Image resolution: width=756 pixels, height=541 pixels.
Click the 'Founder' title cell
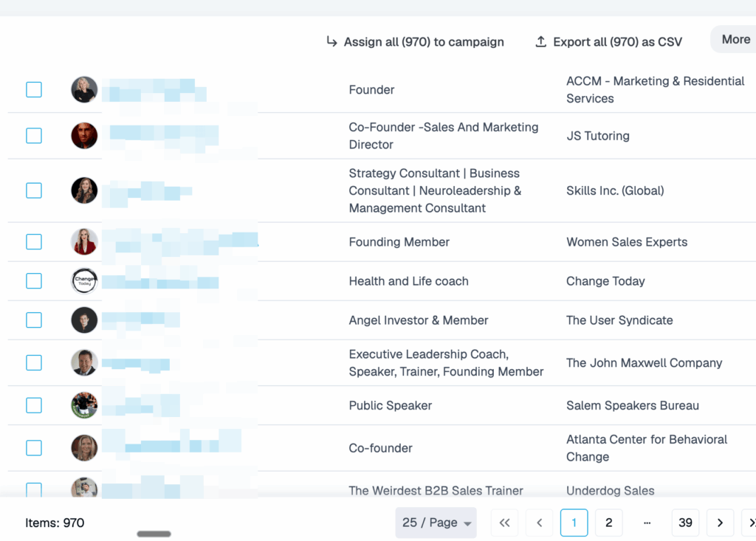(371, 90)
